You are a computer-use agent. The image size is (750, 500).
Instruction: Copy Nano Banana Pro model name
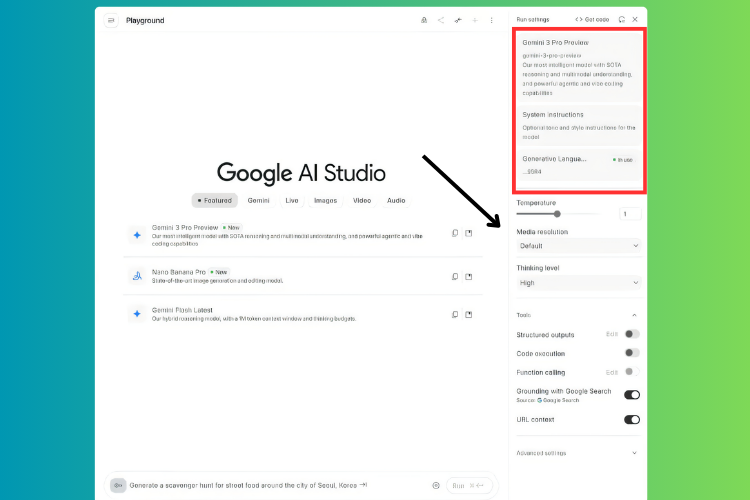pyautogui.click(x=455, y=277)
